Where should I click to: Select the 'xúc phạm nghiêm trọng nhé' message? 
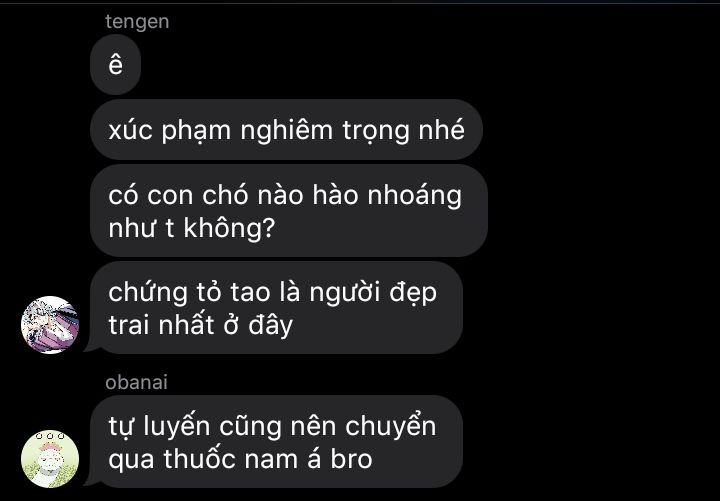286,129
